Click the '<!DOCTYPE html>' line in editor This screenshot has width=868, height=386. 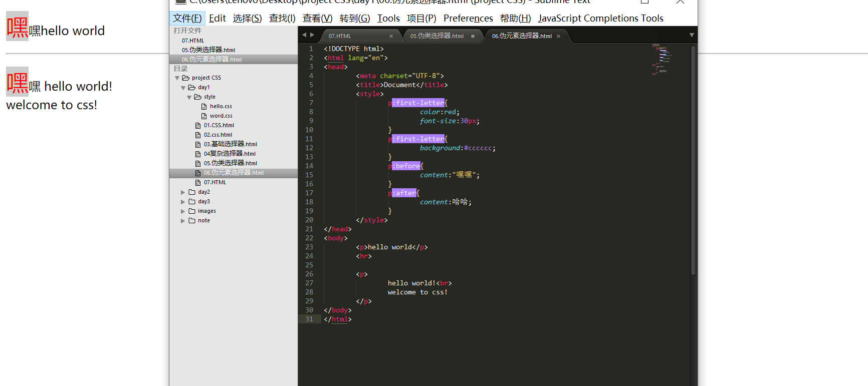pyautogui.click(x=354, y=49)
